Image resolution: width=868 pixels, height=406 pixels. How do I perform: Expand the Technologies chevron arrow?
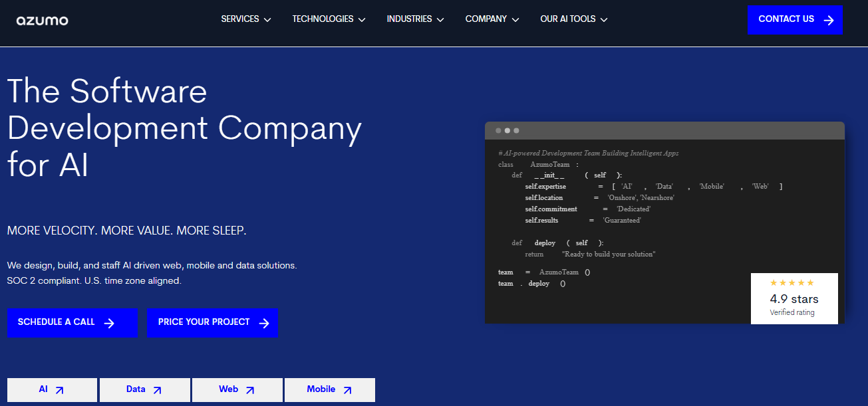tap(362, 20)
